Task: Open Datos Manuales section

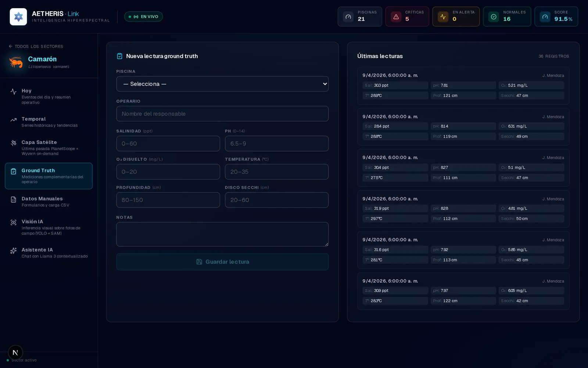Action: point(49,202)
